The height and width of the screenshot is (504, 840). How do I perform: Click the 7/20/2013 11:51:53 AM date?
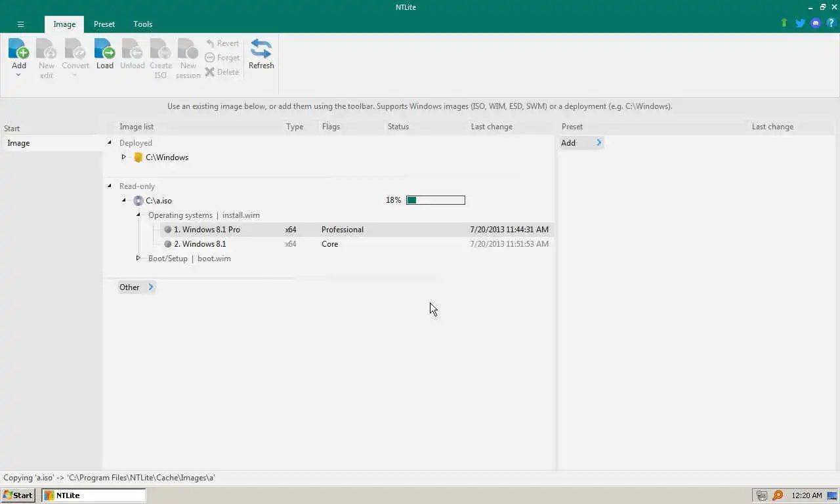509,244
